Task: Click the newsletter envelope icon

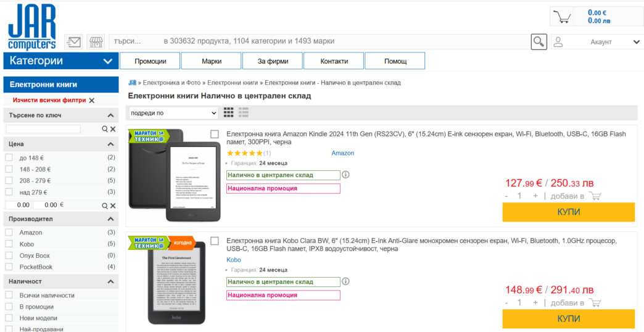Action: [x=75, y=42]
